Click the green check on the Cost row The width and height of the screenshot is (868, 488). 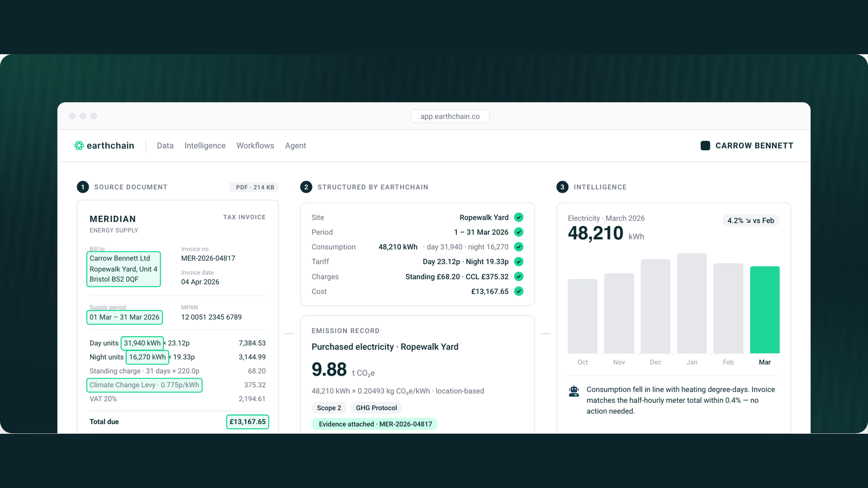(519, 291)
